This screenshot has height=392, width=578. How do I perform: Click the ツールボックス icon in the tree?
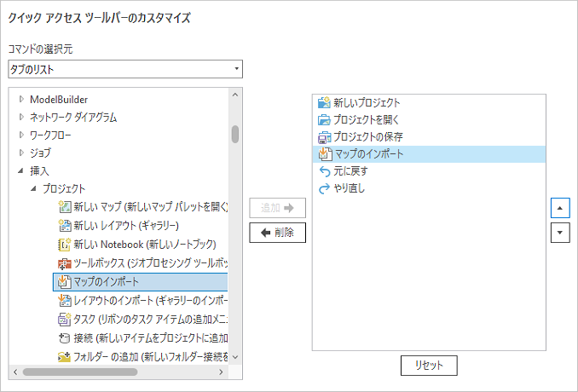[x=64, y=262]
